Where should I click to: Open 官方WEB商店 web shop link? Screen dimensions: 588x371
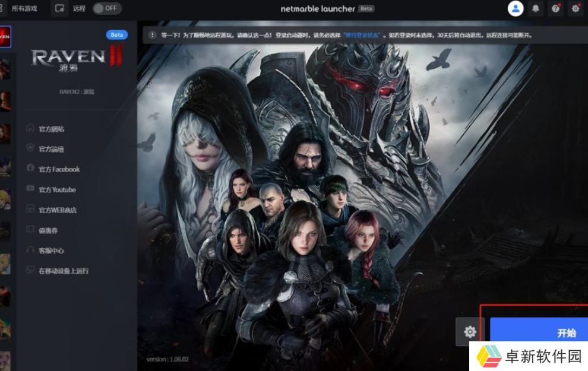coord(58,210)
